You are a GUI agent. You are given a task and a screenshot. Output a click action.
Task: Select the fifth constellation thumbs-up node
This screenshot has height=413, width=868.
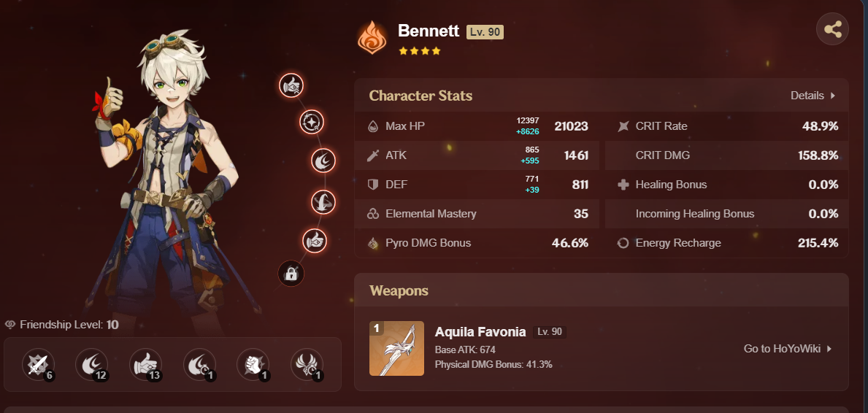[x=315, y=242]
